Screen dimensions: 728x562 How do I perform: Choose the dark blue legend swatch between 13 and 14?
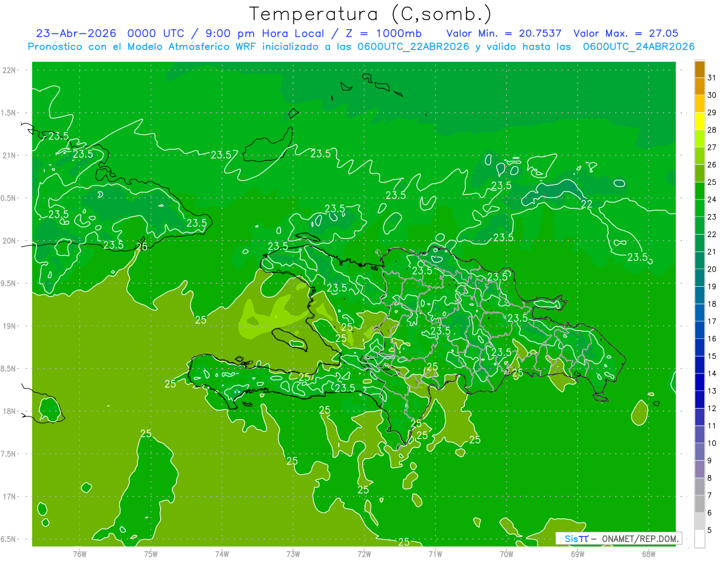point(699,382)
